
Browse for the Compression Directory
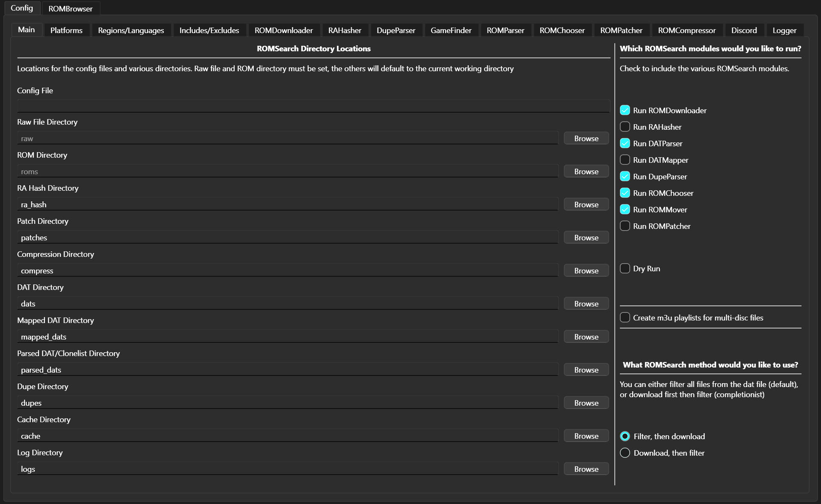pyautogui.click(x=586, y=270)
